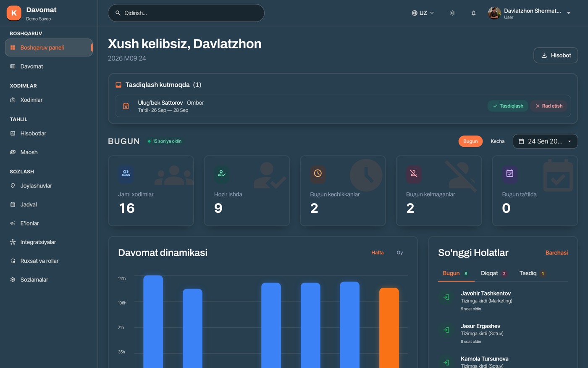Image resolution: width=588 pixels, height=368 pixels.
Task: Click Jasur Ergashev's login icon
Action: click(446, 330)
